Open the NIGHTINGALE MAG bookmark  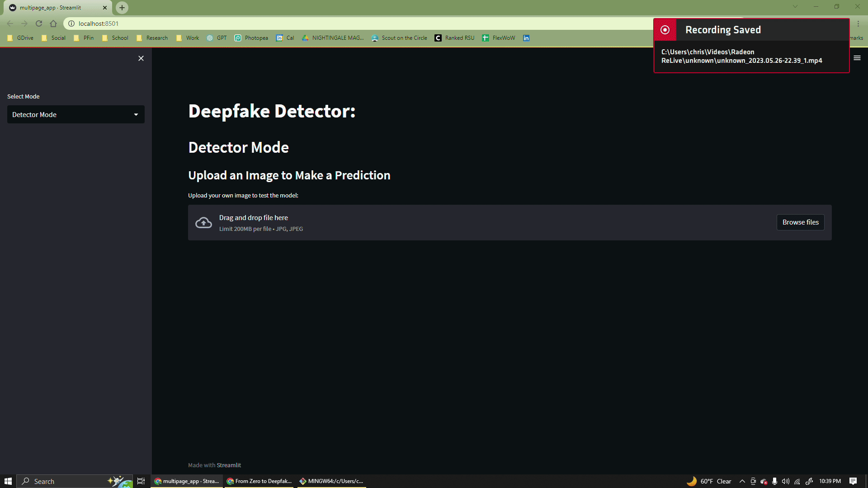(333, 38)
